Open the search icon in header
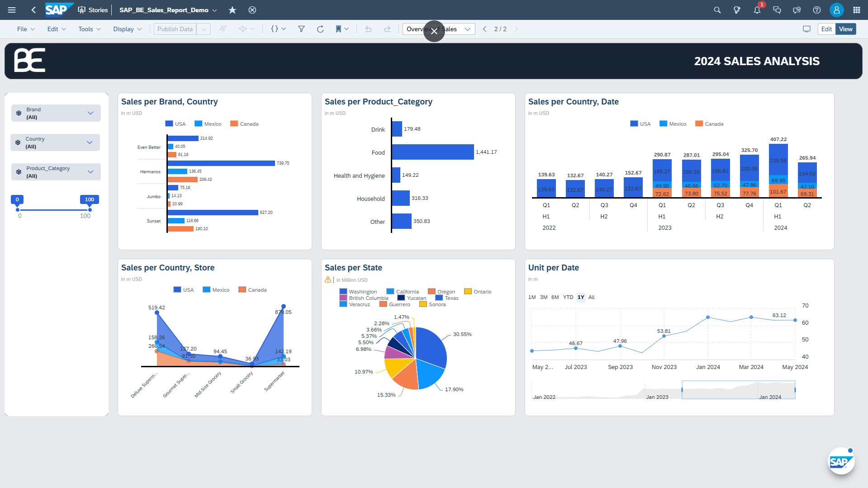868x488 pixels. 717,10
